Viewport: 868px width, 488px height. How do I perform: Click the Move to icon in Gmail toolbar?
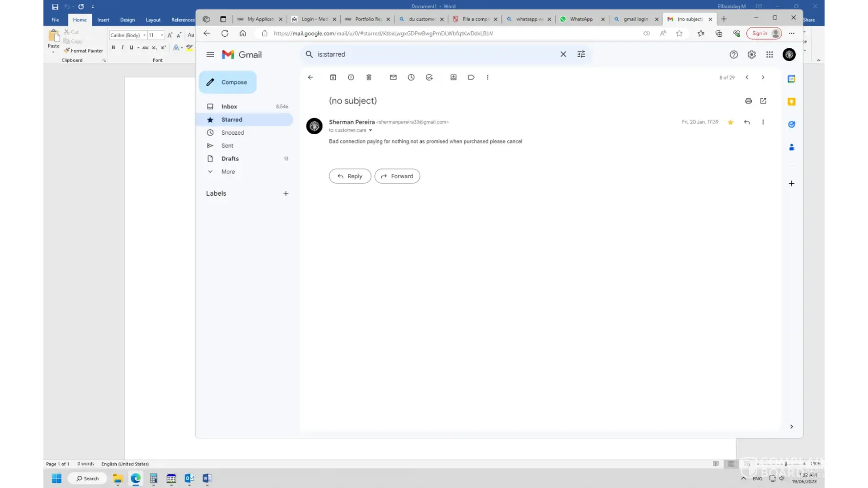tap(454, 77)
